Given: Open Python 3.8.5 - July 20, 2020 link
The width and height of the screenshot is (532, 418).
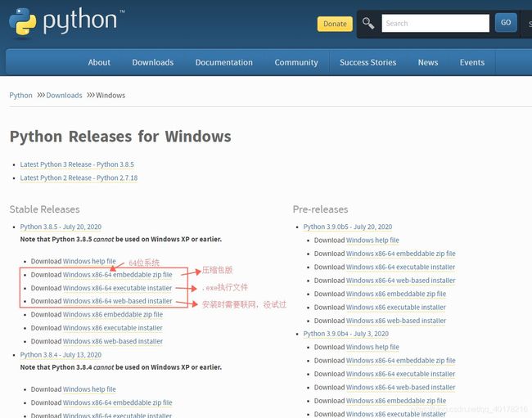Looking at the screenshot, I should coord(61,227).
